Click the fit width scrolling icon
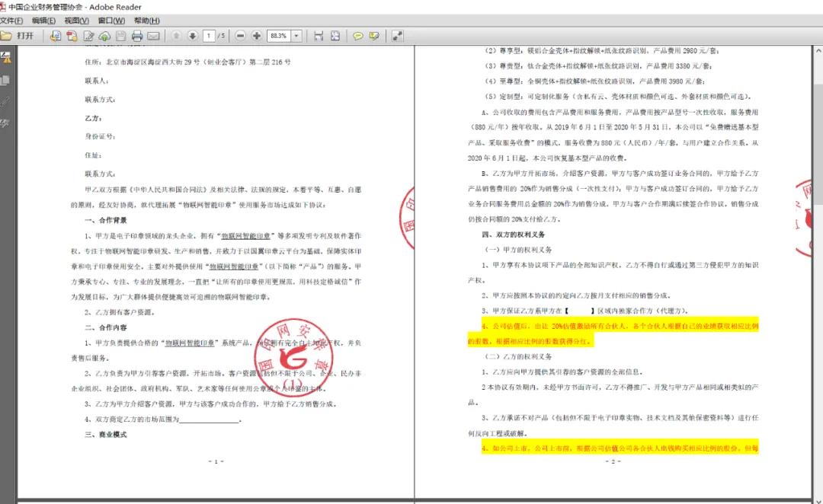Viewport: 823px width, 504px height. pos(319,36)
